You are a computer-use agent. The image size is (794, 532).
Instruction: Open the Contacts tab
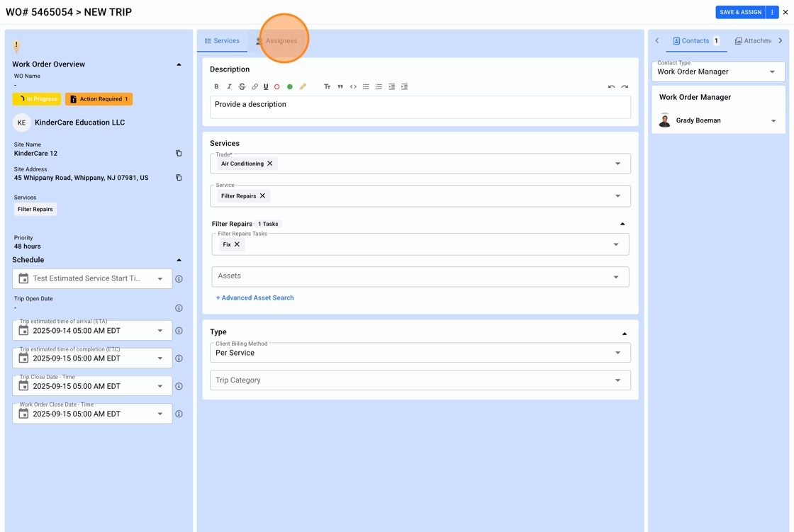click(x=696, y=40)
